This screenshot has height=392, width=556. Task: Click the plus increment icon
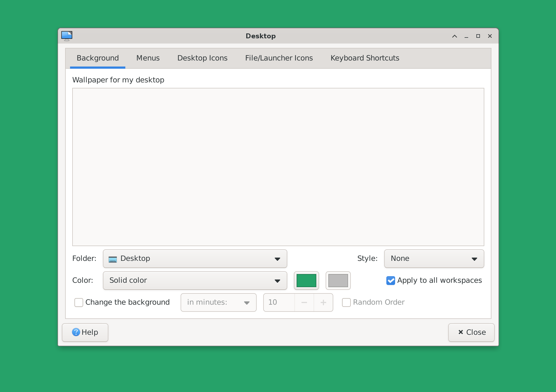(323, 302)
